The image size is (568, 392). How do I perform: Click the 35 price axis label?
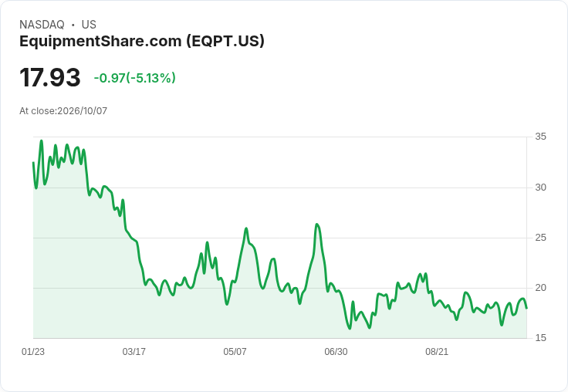[x=540, y=137]
